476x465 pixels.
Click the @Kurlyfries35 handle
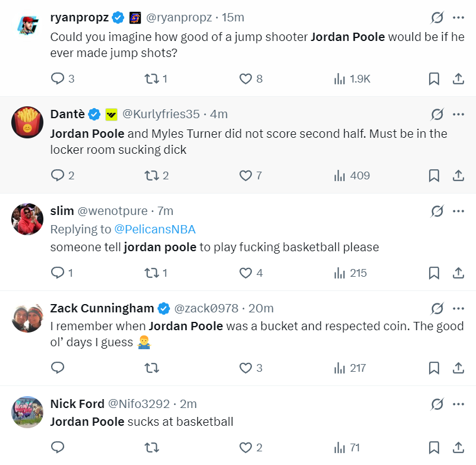(x=160, y=114)
